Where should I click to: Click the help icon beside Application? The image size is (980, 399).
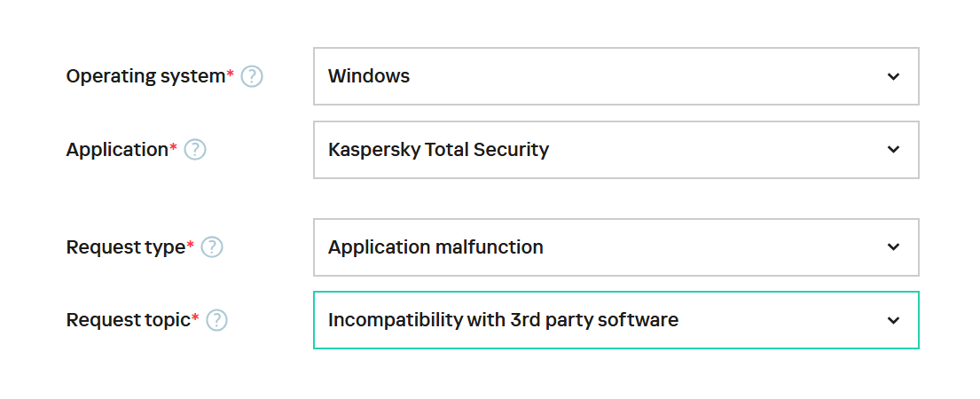[x=195, y=150]
